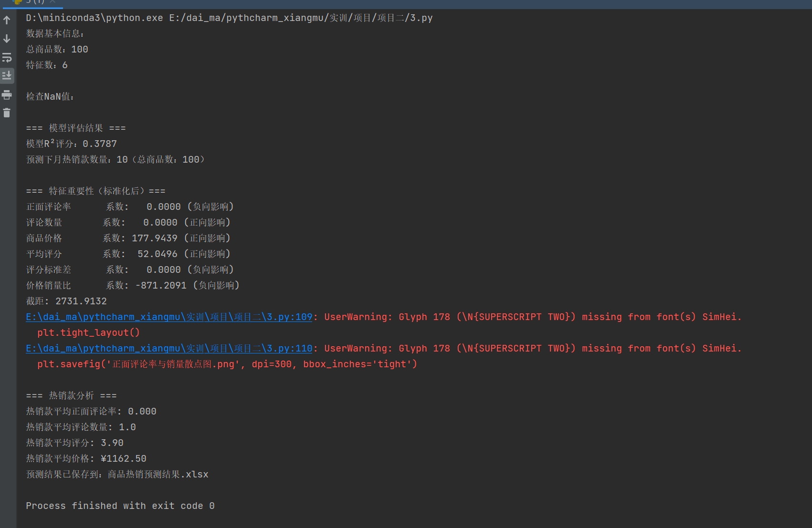Clear console with the trash icon
Viewport: 812px width, 528px height.
[x=7, y=113]
